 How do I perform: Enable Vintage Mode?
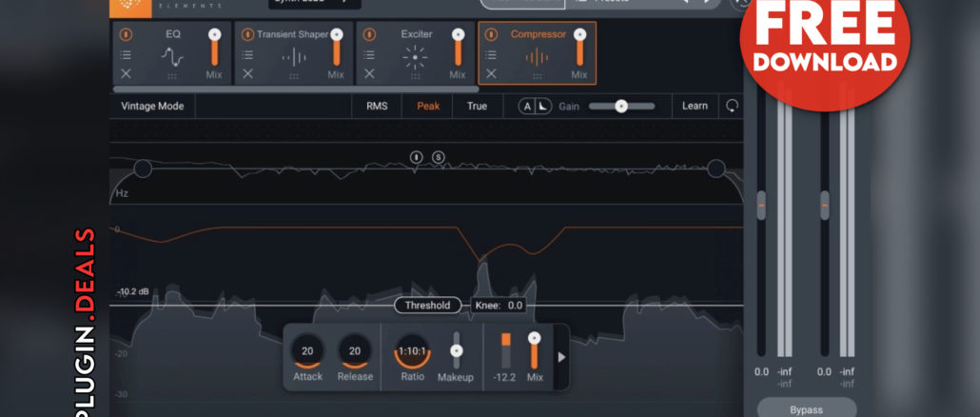coord(152,107)
